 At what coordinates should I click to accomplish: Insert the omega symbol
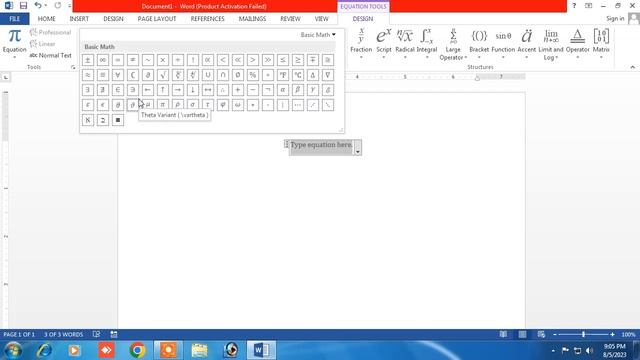point(238,105)
